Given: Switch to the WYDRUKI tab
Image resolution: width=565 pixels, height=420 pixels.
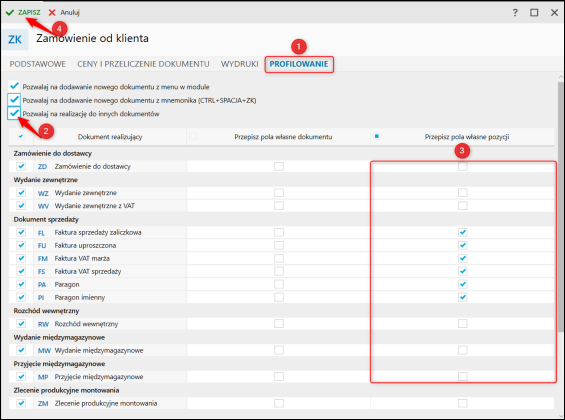Looking at the screenshot, I should pos(239,64).
